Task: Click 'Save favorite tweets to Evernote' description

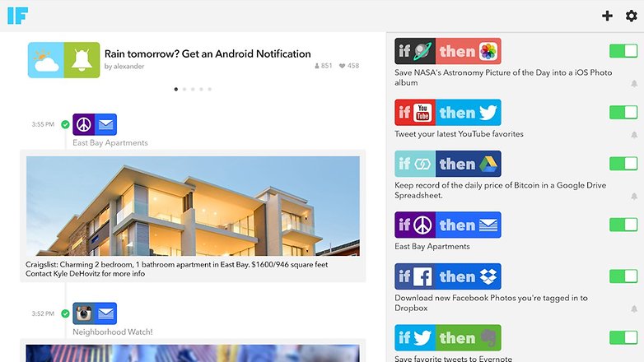Action: (x=453, y=359)
